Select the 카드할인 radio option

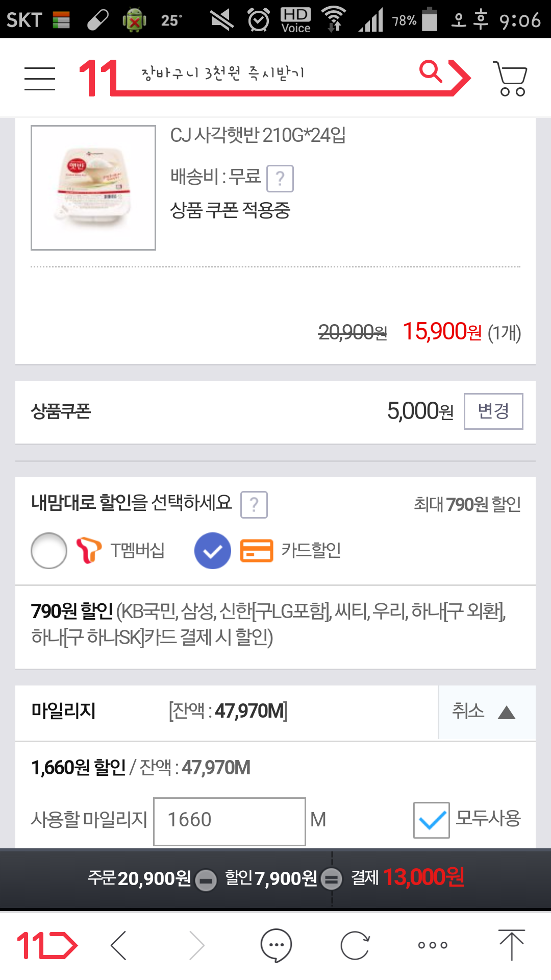click(x=213, y=551)
